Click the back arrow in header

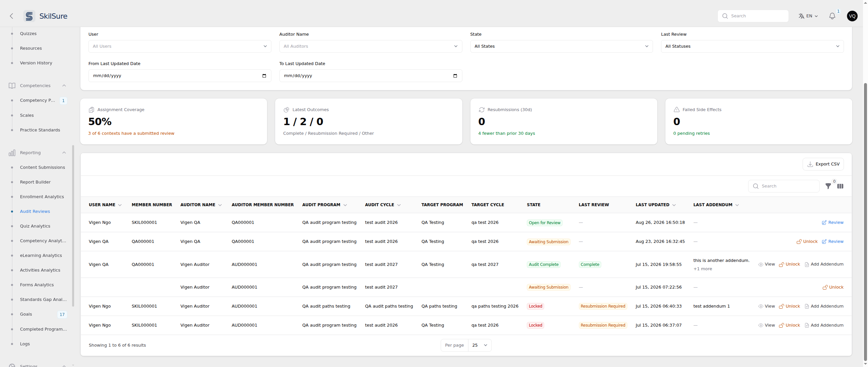(x=11, y=16)
